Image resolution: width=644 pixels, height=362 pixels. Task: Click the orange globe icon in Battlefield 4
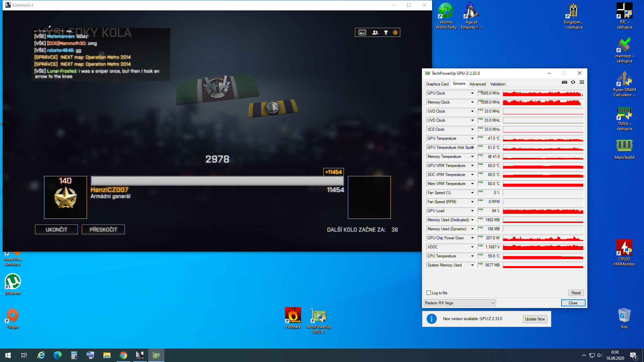(395, 33)
